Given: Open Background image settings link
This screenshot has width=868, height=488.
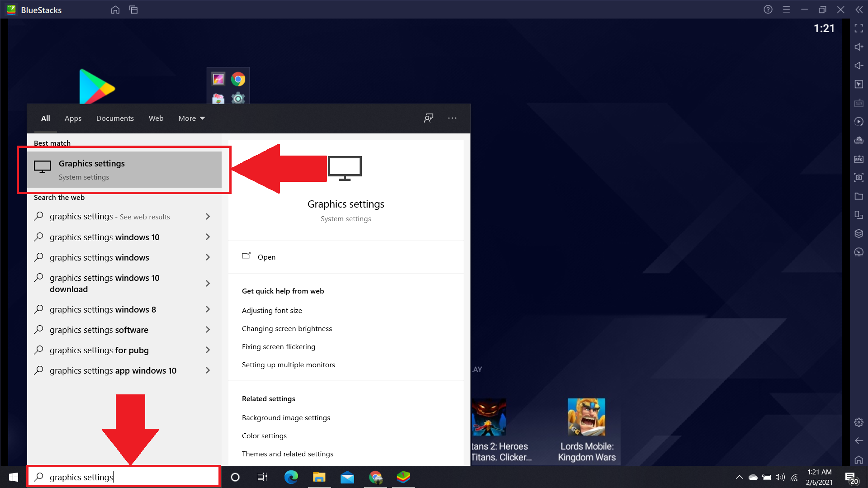Looking at the screenshot, I should pos(286,417).
